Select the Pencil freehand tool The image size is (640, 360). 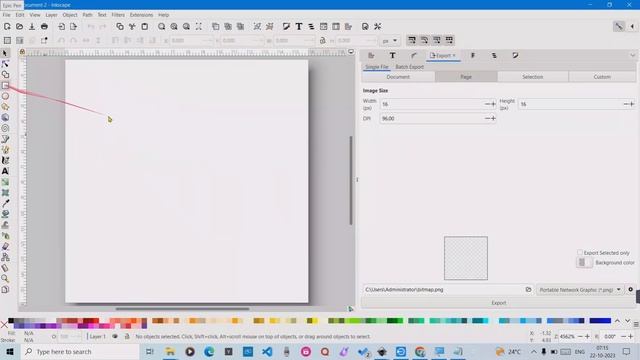5,150
